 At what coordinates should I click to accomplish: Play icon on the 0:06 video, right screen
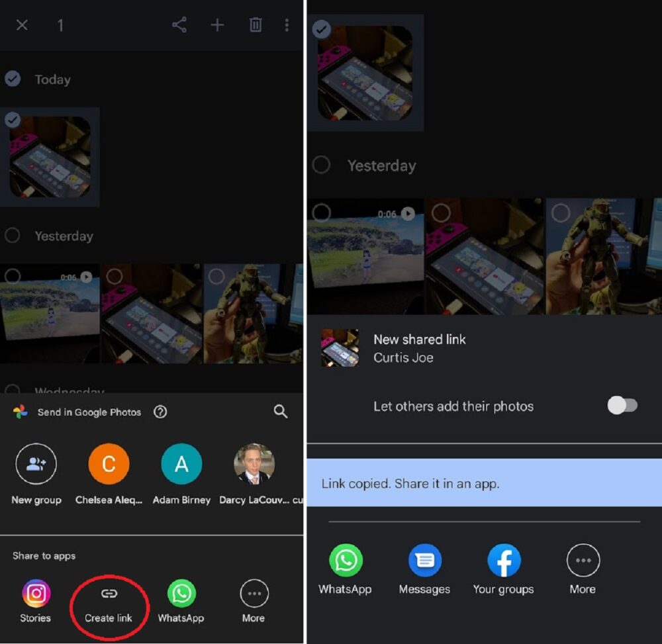tap(407, 214)
